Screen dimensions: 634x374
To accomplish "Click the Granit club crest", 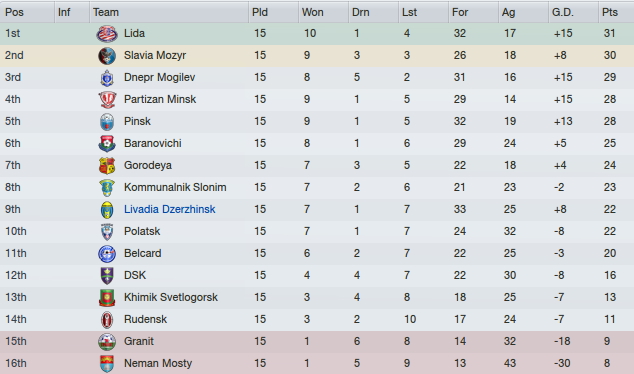I will [x=107, y=341].
